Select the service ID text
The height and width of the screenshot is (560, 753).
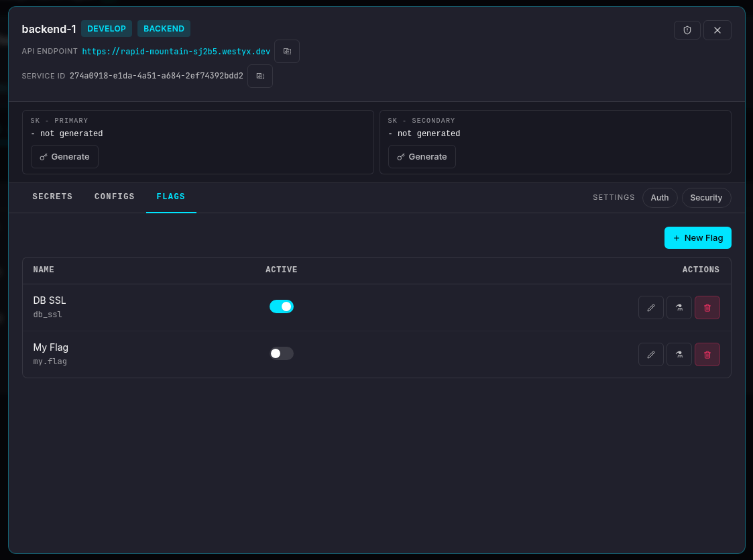(156, 76)
